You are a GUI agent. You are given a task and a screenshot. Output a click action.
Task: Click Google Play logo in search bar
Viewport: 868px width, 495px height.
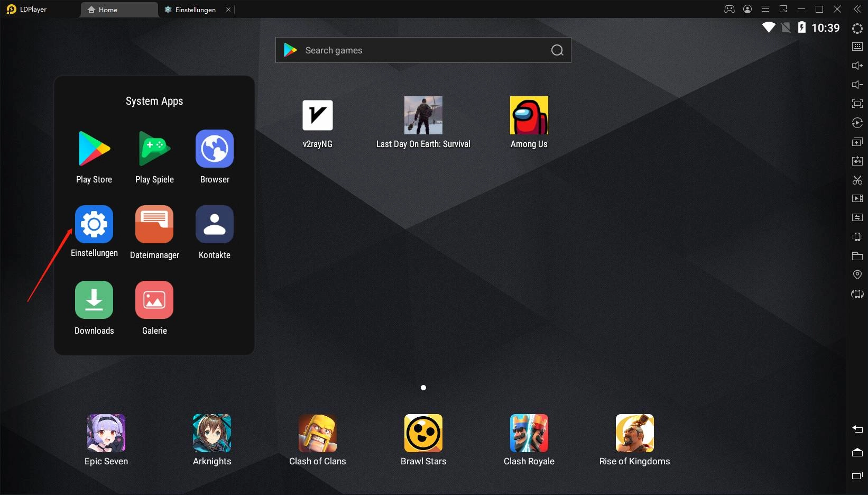tap(290, 50)
